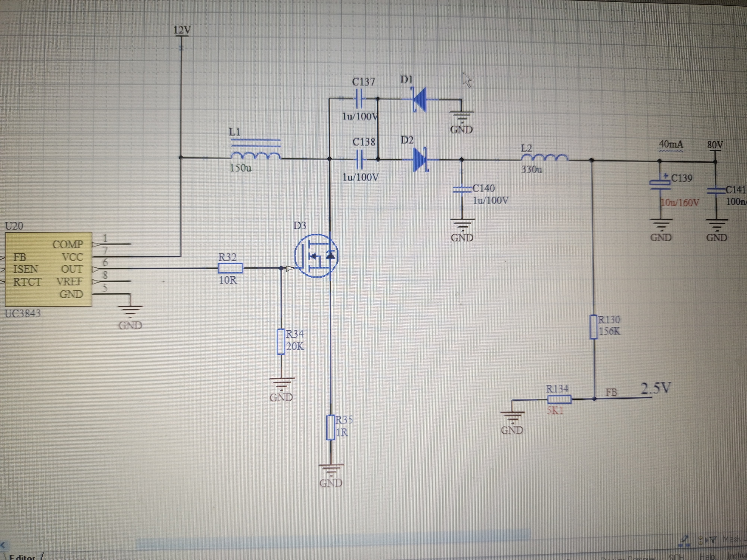Image resolution: width=747 pixels, height=560 pixels.
Task: Select diode D2 symbol
Action: [x=420, y=160]
